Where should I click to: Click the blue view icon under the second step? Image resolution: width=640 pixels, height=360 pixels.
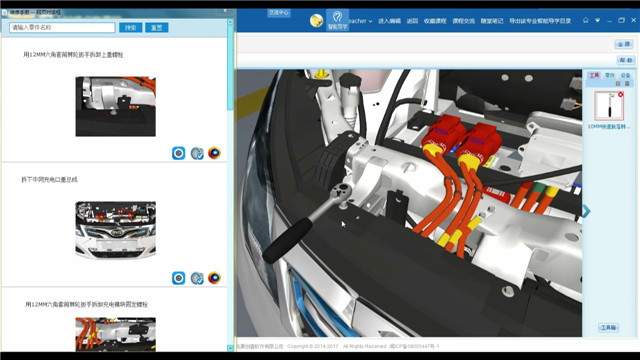coord(178,278)
